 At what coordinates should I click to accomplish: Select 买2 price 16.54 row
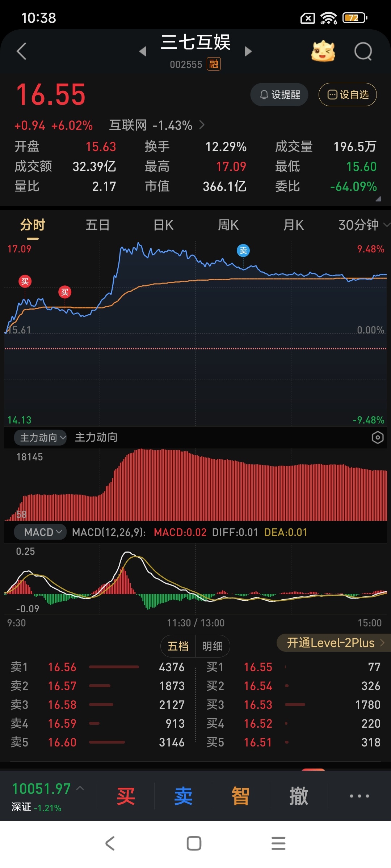(293, 686)
